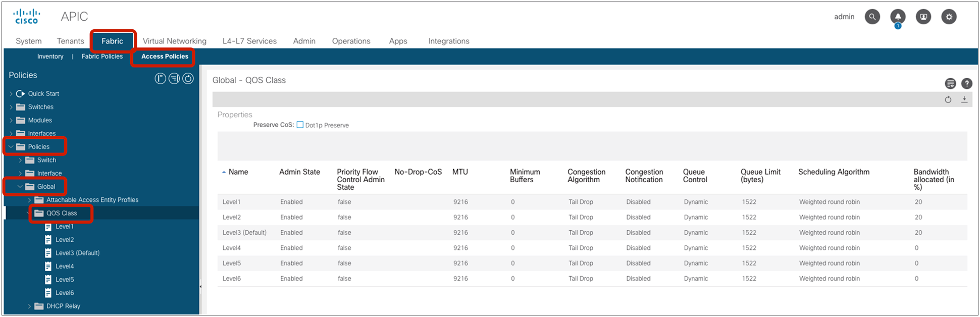
Task: Sort table by the Name column header
Action: tap(238, 172)
